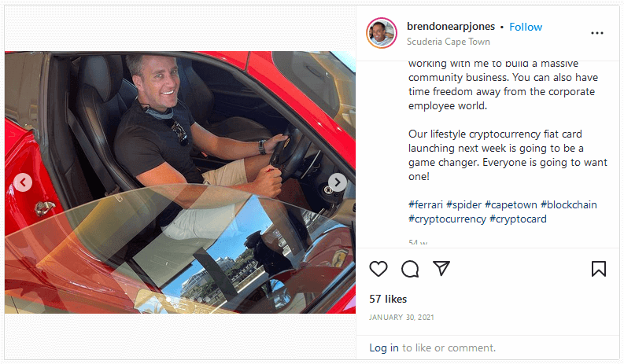Viewport: 624px width, 364px height.
Task: Share post using paper plane icon
Action: point(441,269)
